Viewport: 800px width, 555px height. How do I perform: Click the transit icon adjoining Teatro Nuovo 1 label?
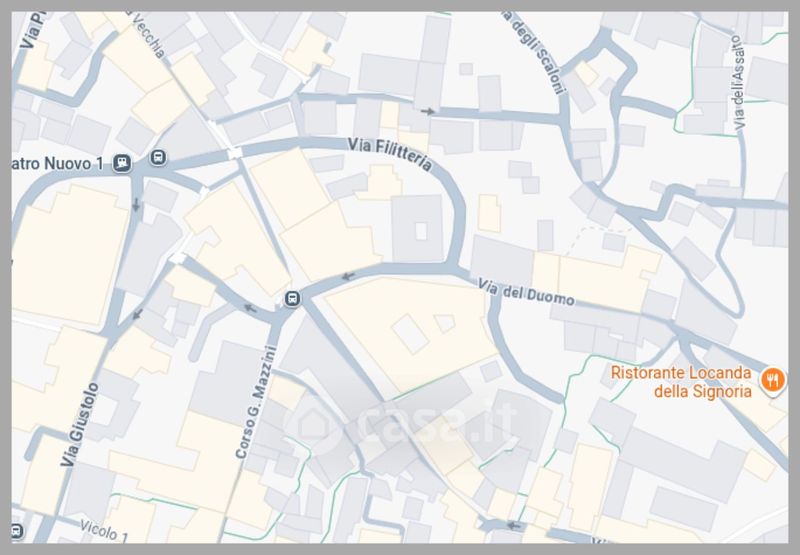[x=122, y=163]
